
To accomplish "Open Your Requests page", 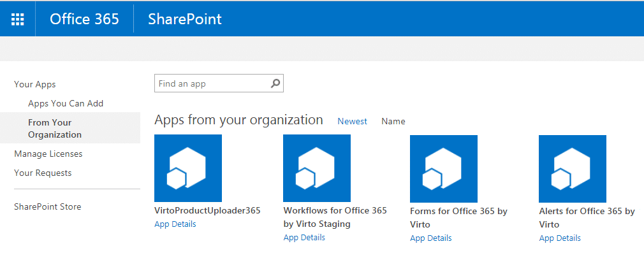I will (43, 173).
